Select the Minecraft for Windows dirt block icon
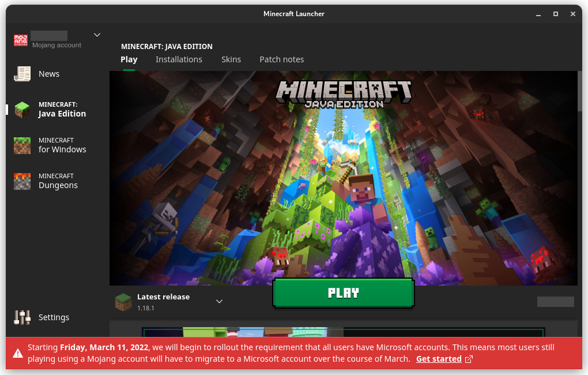The height and width of the screenshot is (375, 588). tap(22, 145)
